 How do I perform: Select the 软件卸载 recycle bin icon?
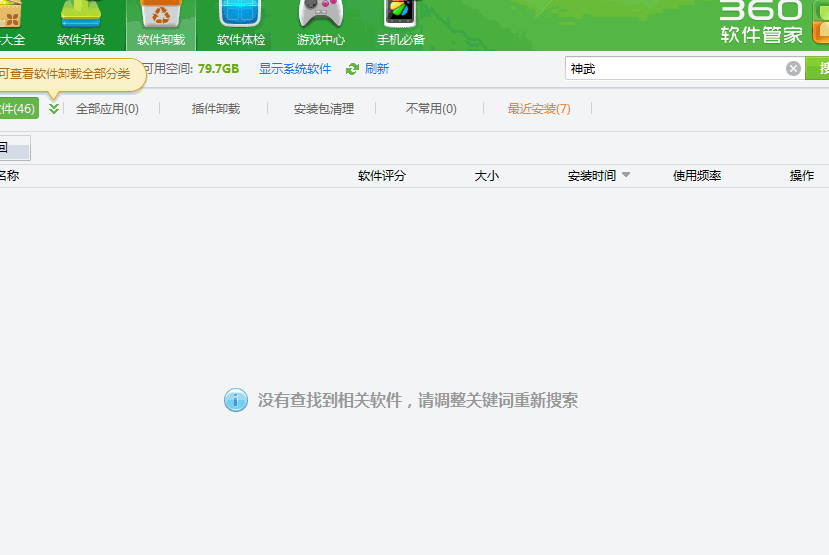pyautogui.click(x=161, y=14)
